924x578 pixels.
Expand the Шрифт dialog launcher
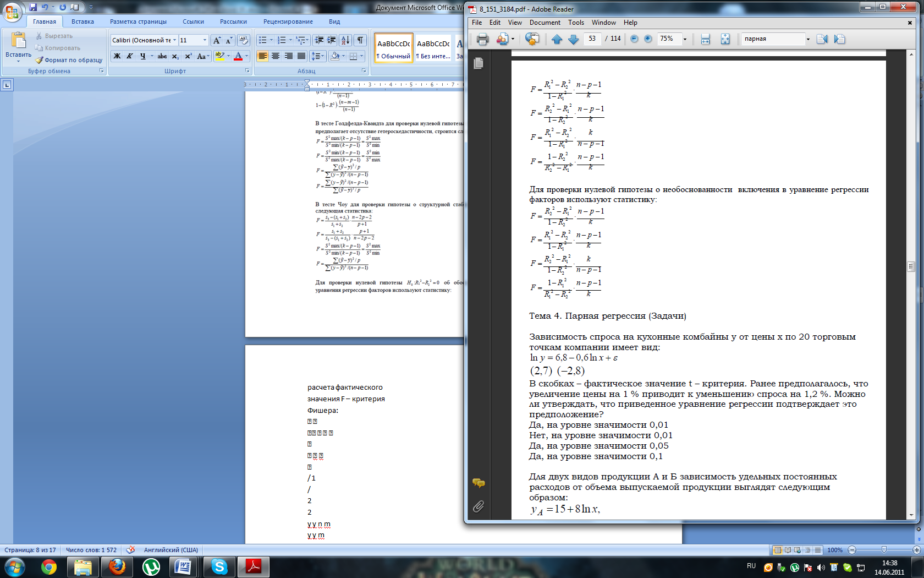click(247, 70)
